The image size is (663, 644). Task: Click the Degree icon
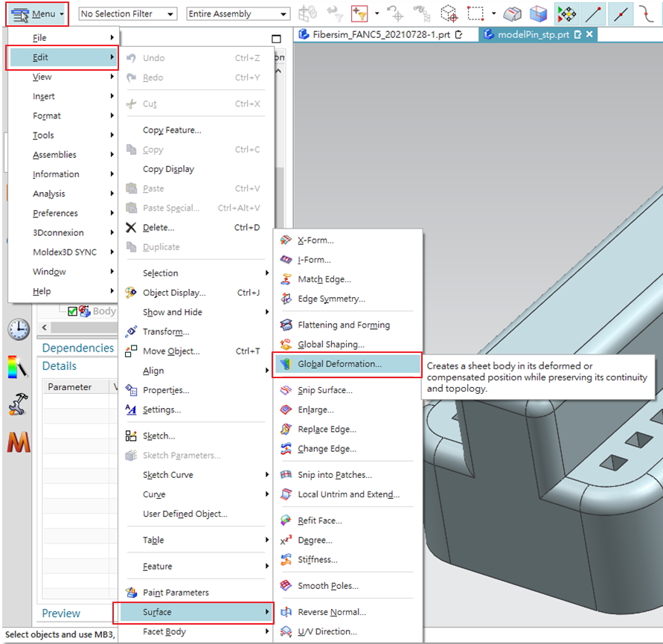(x=286, y=540)
